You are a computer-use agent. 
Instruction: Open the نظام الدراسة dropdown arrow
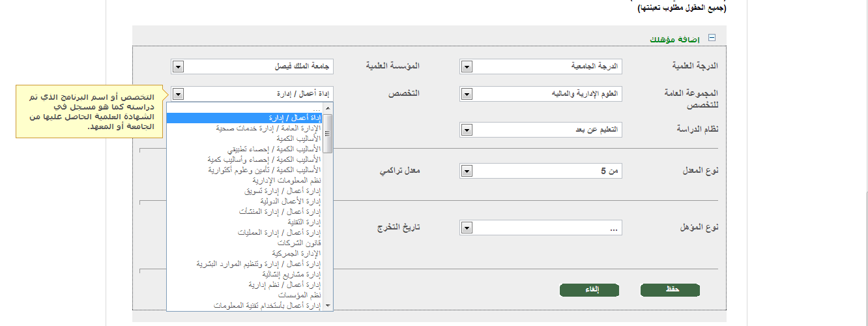(x=467, y=130)
